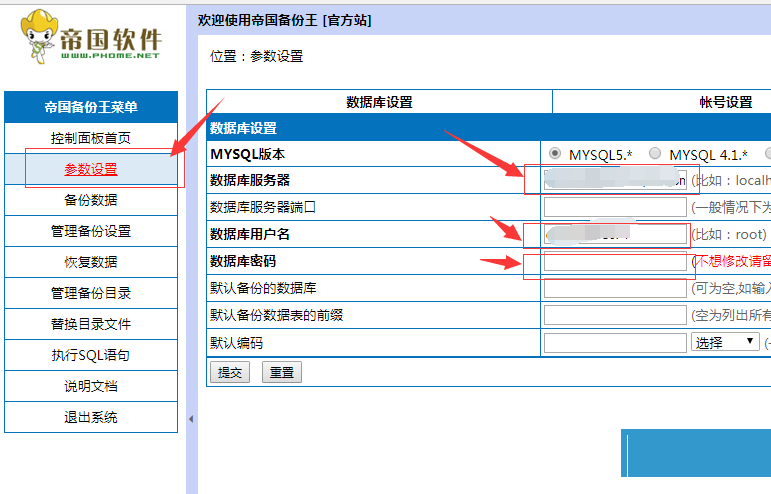Screen dimensions: 771x494
Task: Open 控制面板首页 in the sidebar menu
Action: [91, 138]
